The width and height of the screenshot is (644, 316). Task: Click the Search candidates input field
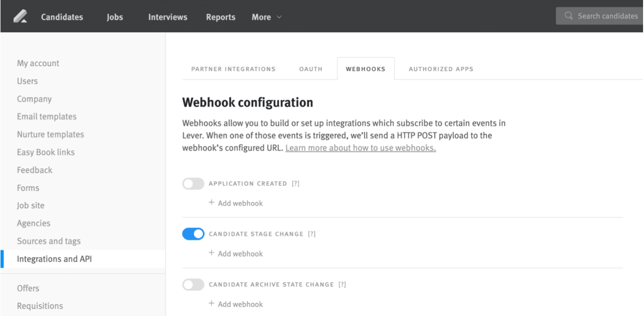coord(607,16)
